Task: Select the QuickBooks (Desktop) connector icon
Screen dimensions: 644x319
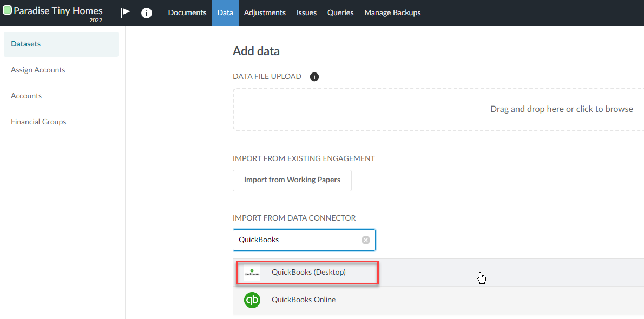Action: [x=252, y=272]
